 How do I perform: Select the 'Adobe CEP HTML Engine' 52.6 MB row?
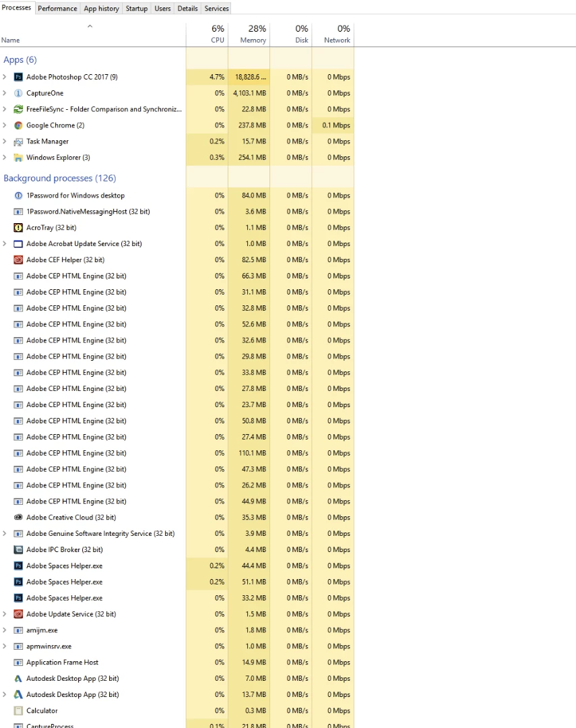[177, 324]
